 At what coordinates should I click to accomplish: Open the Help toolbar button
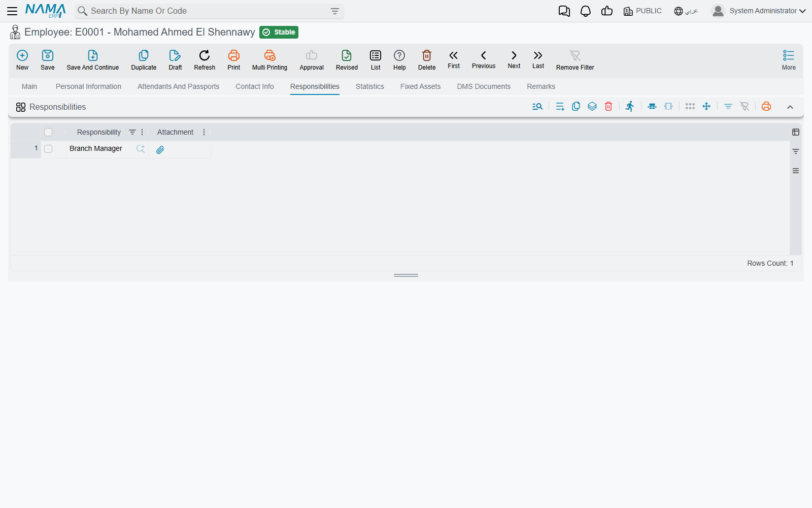point(399,60)
